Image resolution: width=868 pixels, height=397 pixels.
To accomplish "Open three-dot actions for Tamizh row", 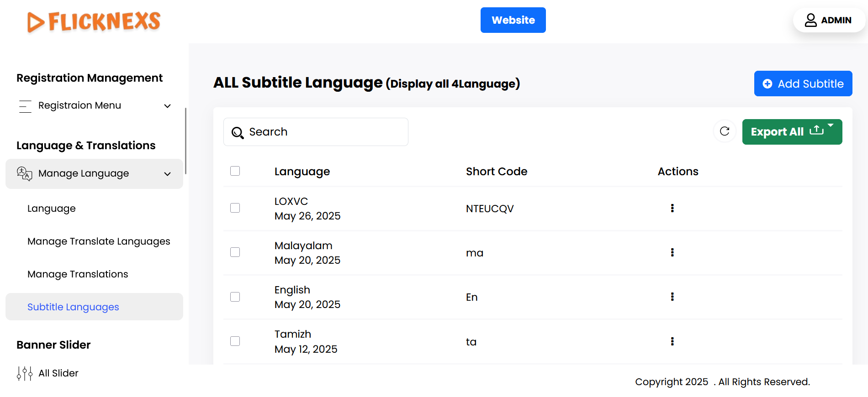I will (672, 341).
